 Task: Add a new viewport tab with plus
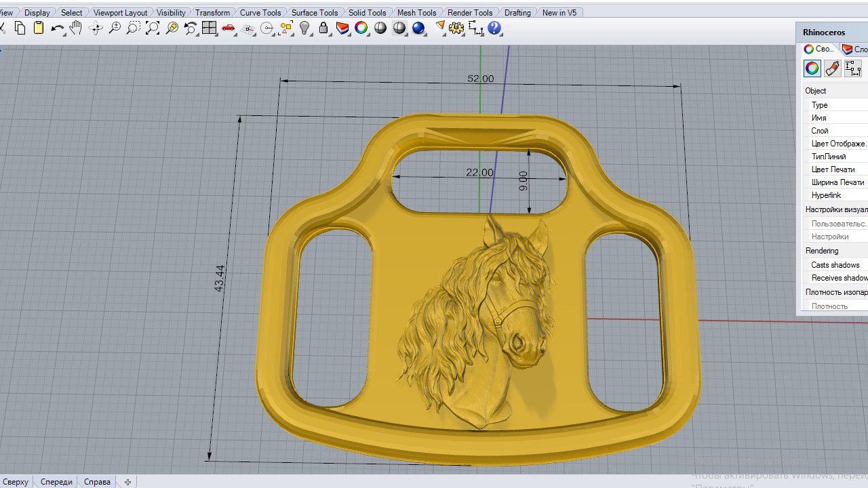pos(127,482)
